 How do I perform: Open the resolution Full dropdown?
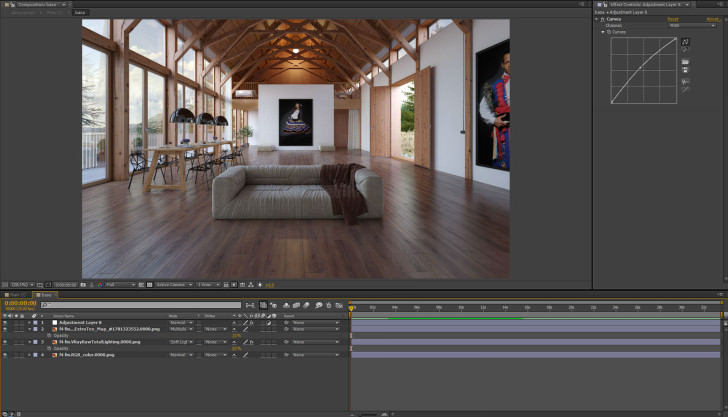click(x=120, y=285)
